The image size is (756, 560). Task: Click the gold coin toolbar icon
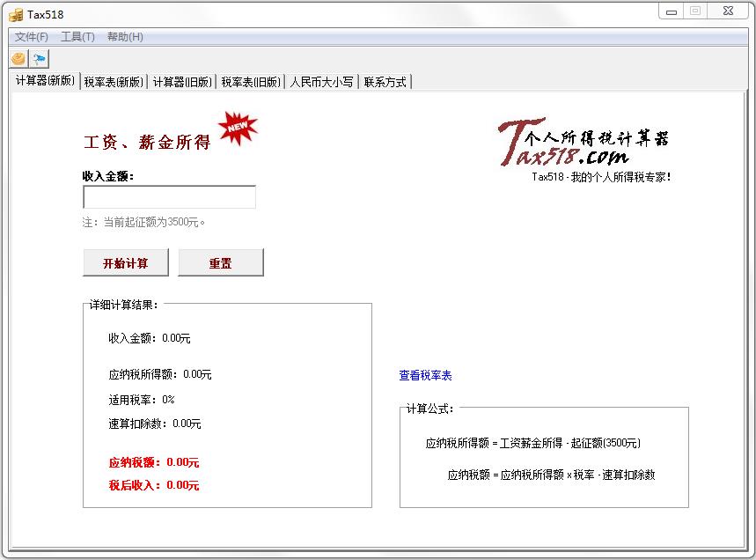click(x=18, y=59)
